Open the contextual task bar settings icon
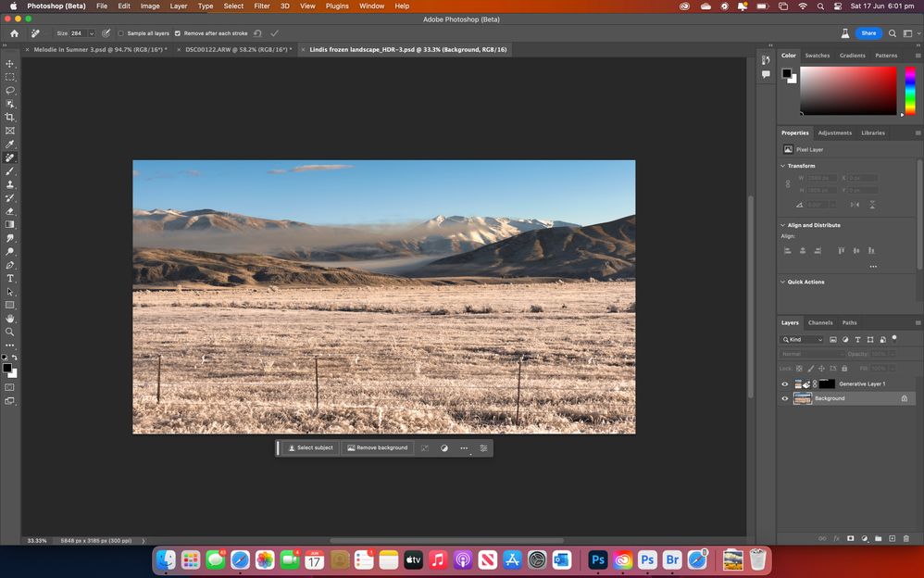This screenshot has width=924, height=578. pos(483,448)
